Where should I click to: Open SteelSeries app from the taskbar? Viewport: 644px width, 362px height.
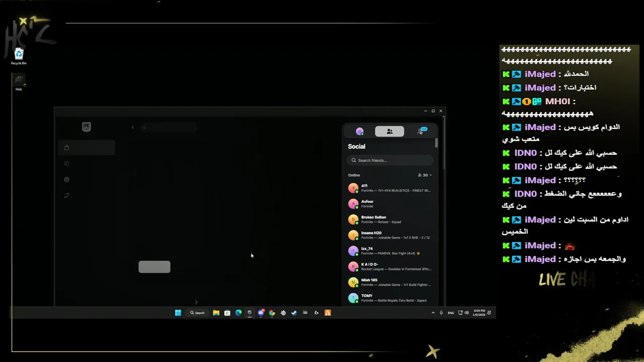pos(283,313)
